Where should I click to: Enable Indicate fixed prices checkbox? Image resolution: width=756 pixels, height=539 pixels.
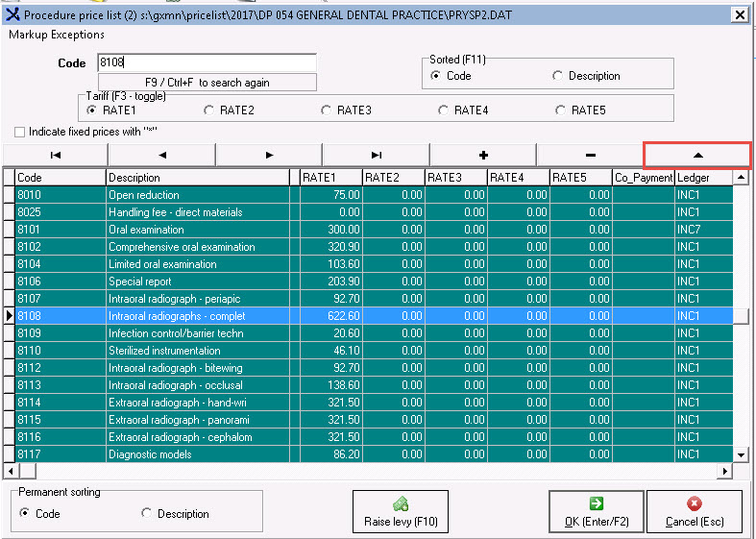pos(20,132)
